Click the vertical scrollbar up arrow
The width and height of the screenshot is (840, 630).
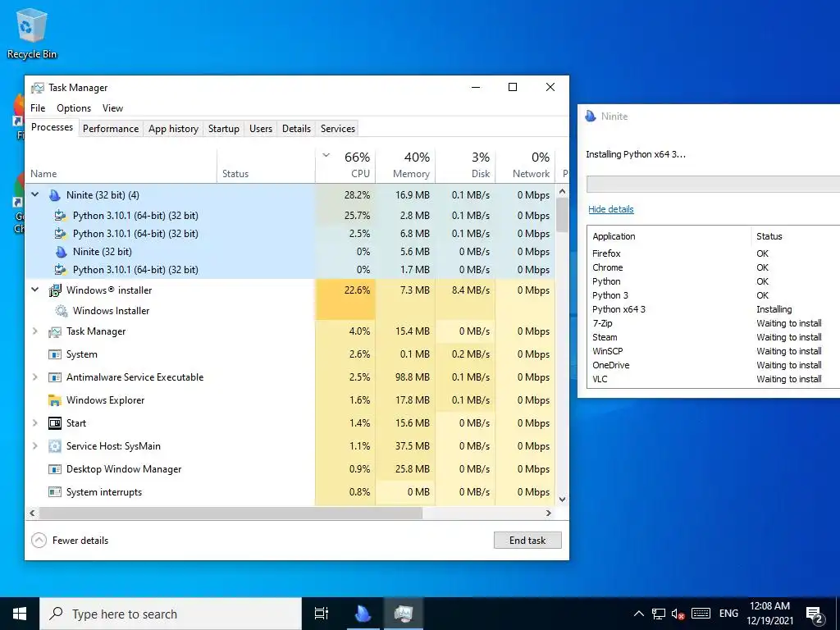point(563,190)
